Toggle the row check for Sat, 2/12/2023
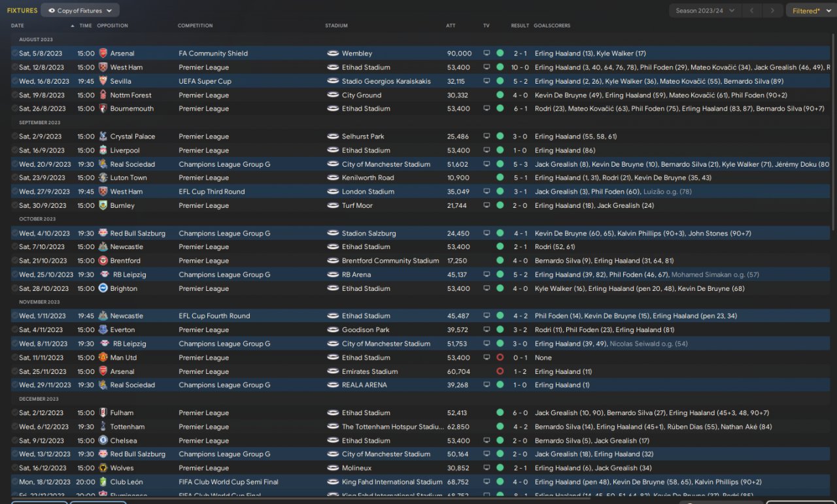Screen dimensions: 837x504 point(15,413)
